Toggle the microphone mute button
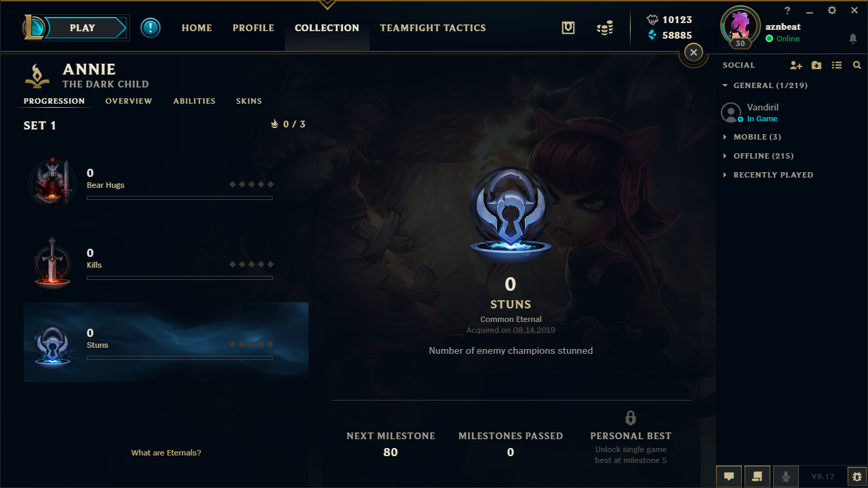Viewport: 868px width, 488px height. [786, 476]
